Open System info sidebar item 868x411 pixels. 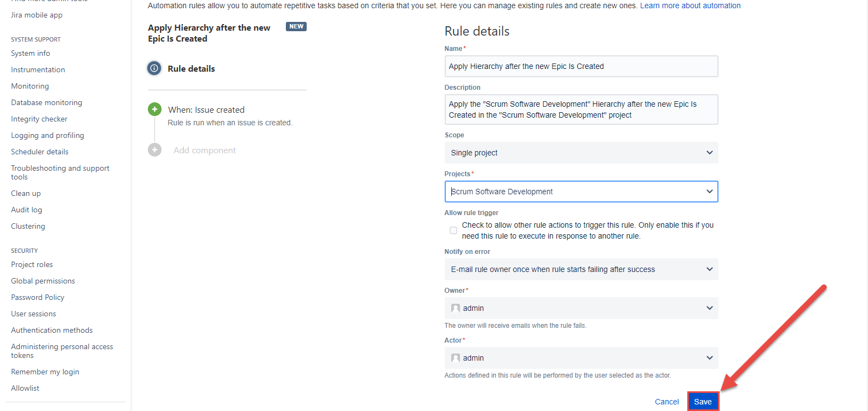(31, 53)
